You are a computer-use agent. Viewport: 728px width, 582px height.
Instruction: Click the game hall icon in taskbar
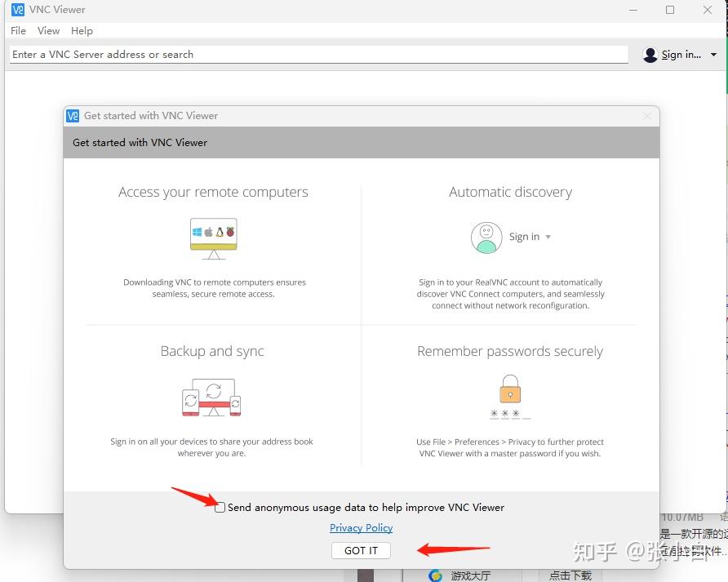(x=435, y=575)
